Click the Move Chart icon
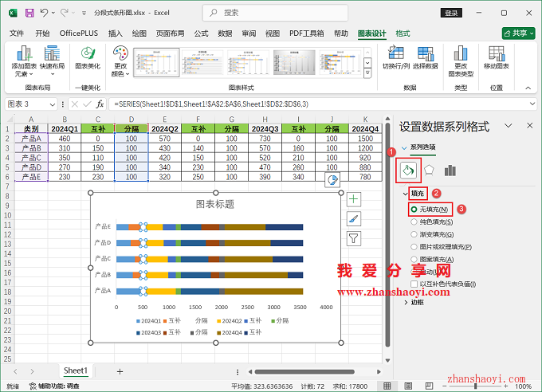 pos(497,55)
